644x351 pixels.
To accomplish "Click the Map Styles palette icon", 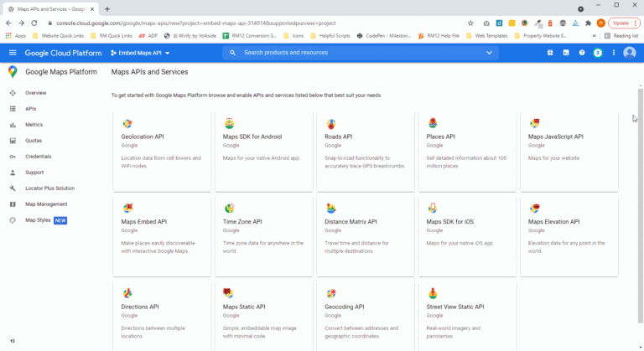I will pyautogui.click(x=13, y=220).
